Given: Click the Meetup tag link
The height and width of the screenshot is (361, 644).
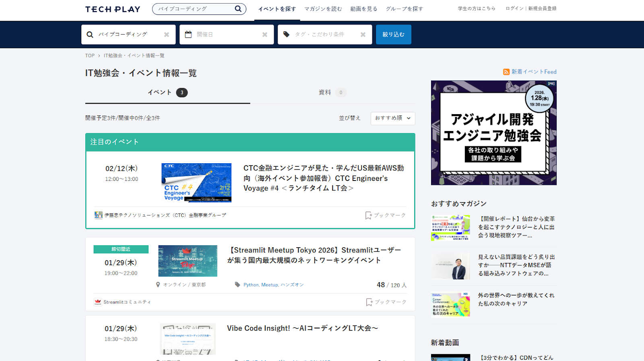Looking at the screenshot, I should coord(269,285).
